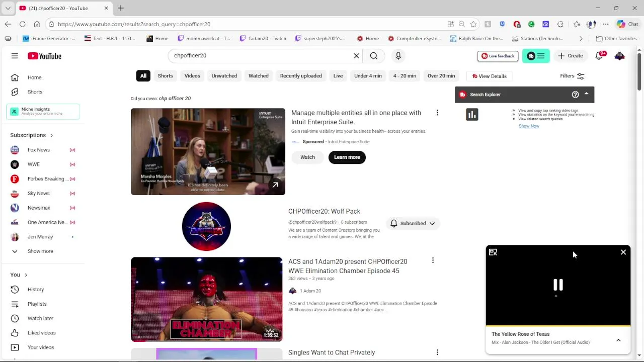This screenshot has height=362, width=644.
Task: Start voice search with the microphone
Action: pyautogui.click(x=398, y=56)
